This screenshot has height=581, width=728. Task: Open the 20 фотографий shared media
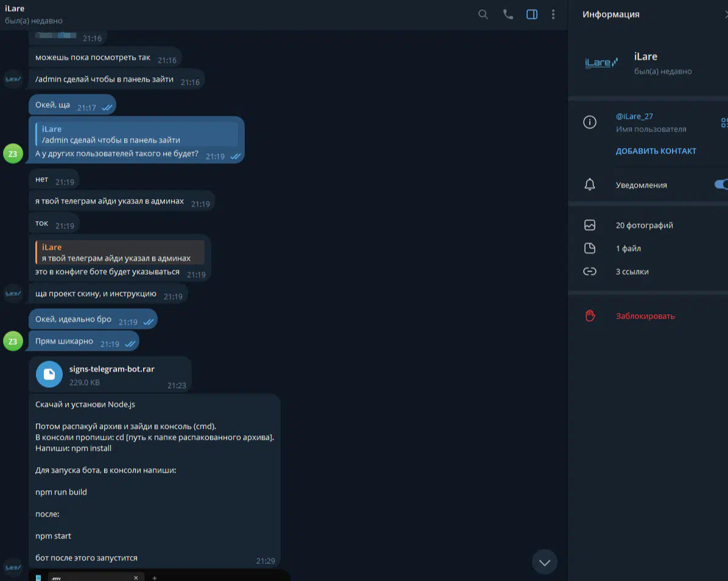pyautogui.click(x=644, y=225)
